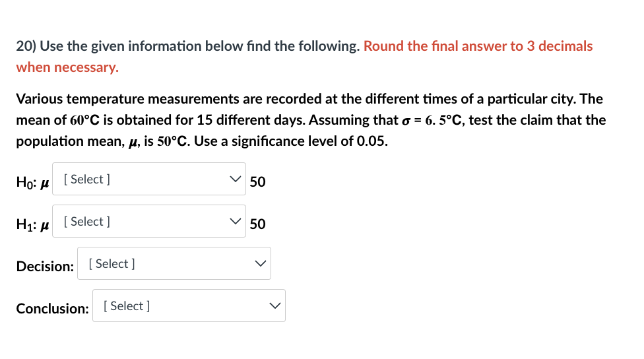Click the [ Select ] placeholder in Decision box
The width and height of the screenshot is (644, 359).
(112, 264)
